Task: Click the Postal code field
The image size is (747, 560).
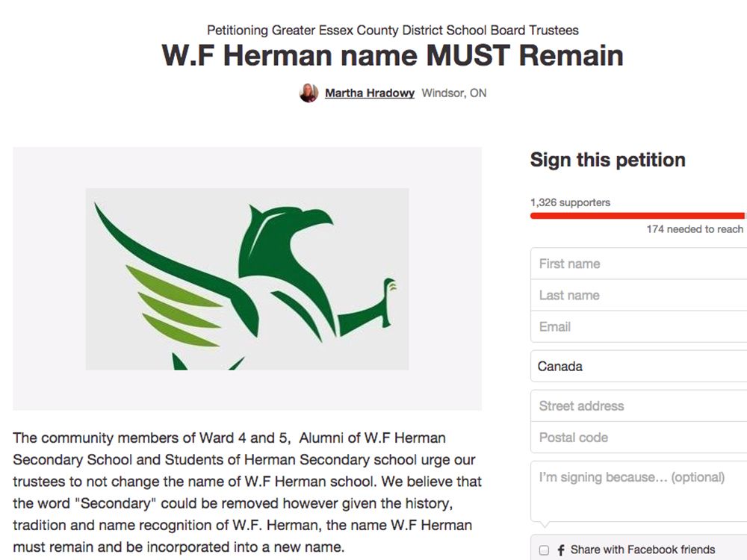Action: [x=636, y=438]
